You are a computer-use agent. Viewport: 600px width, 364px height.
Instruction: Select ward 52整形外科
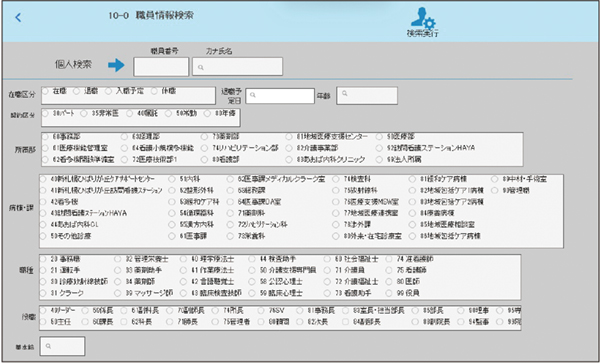172,190
